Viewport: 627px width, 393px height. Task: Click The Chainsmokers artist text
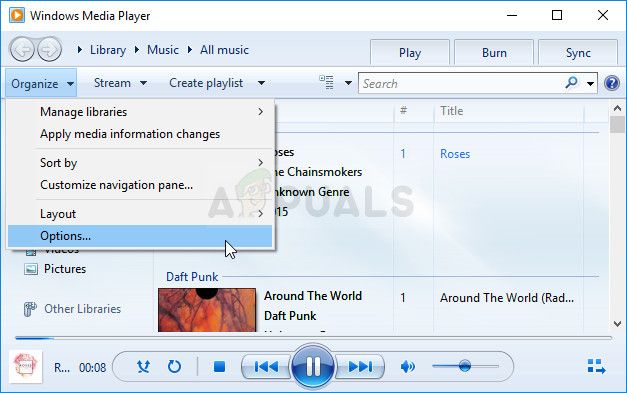tap(318, 172)
